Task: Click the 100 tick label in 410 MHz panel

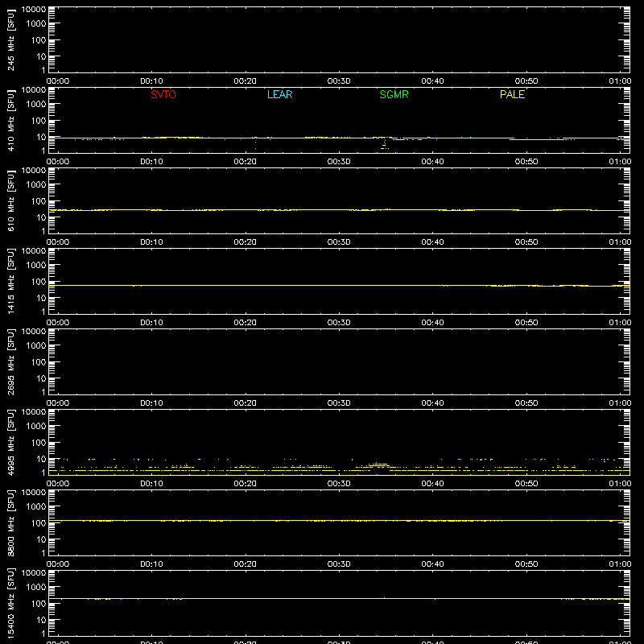Action: pyautogui.click(x=39, y=121)
